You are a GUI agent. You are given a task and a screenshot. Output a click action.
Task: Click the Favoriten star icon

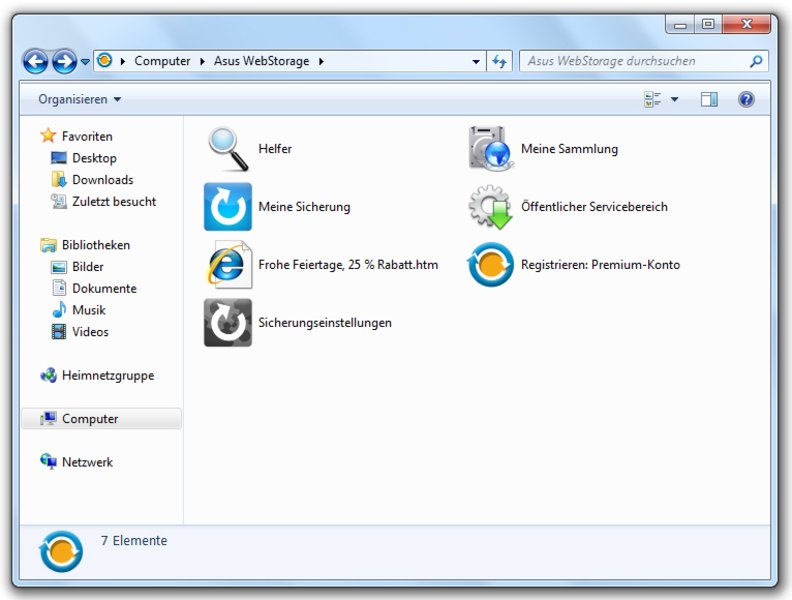[x=48, y=135]
